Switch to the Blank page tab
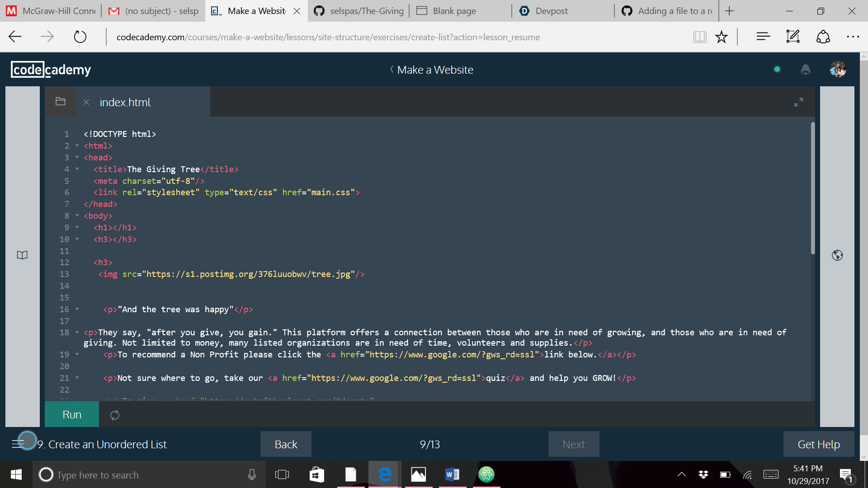 tap(454, 11)
